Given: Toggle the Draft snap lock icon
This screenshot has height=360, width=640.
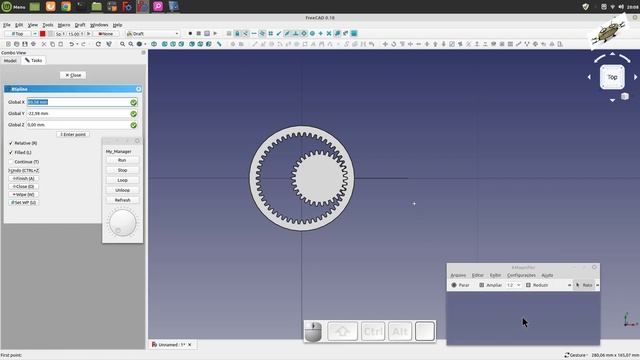Looking at the screenshot, I should (237, 33).
